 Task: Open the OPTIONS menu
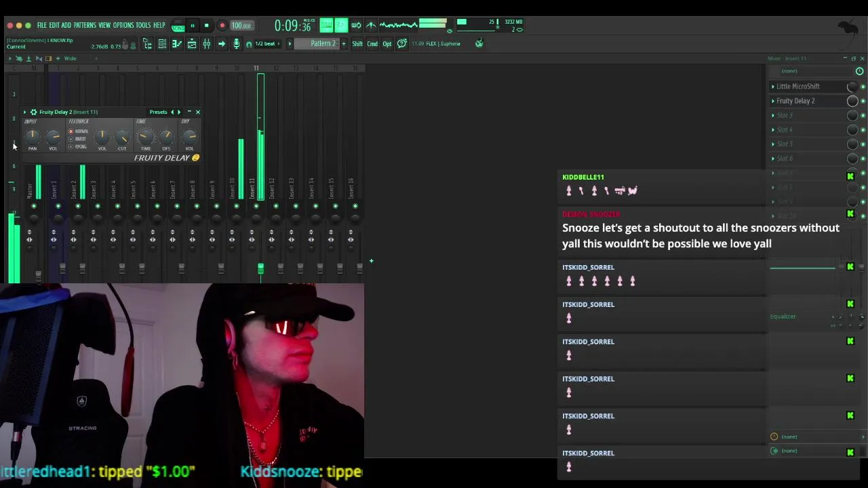(123, 25)
